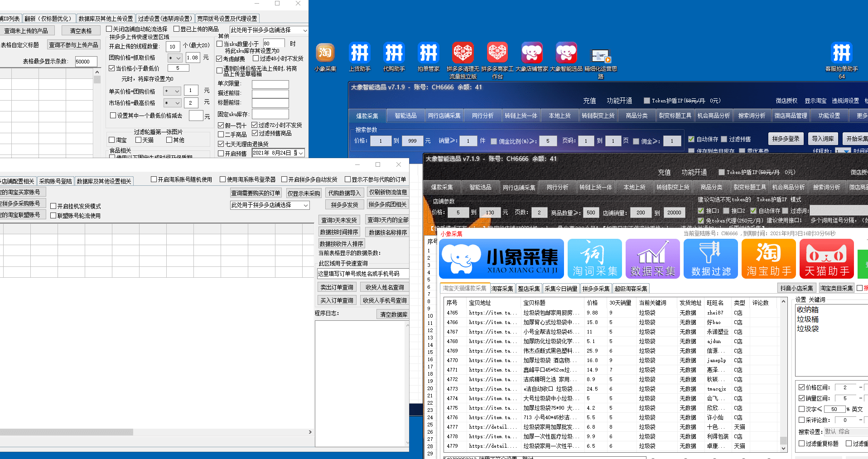Screen dimensions: 868x459
Task: Enable 关闭店铺自动轮流选择 checkbox
Action: [109, 29]
